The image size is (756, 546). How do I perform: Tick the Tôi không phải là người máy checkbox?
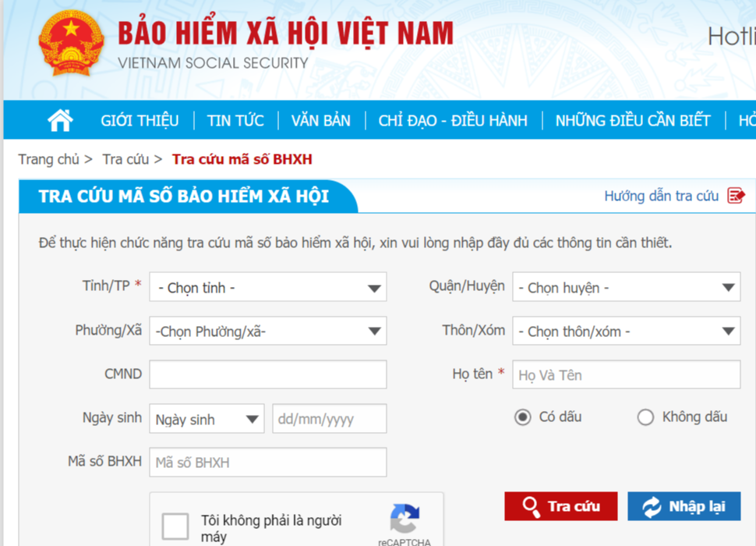[x=175, y=526]
